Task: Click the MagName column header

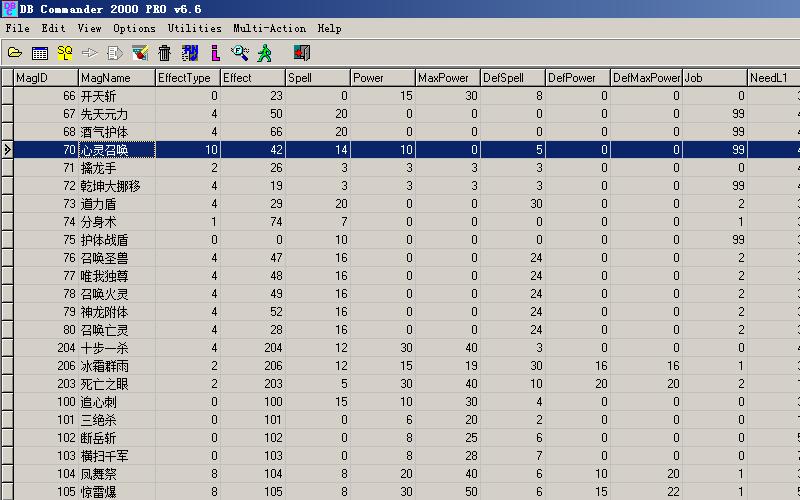Action: pos(115,78)
